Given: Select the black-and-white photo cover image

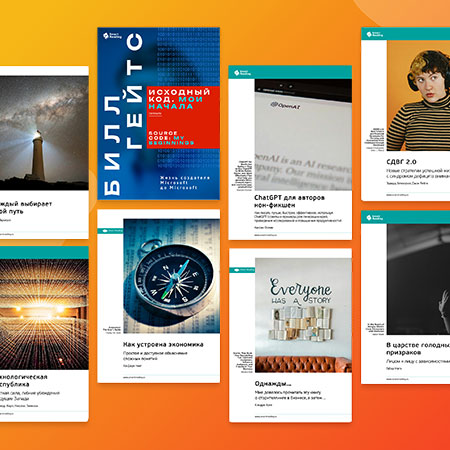Looking at the screenshot, I should tap(418, 279).
